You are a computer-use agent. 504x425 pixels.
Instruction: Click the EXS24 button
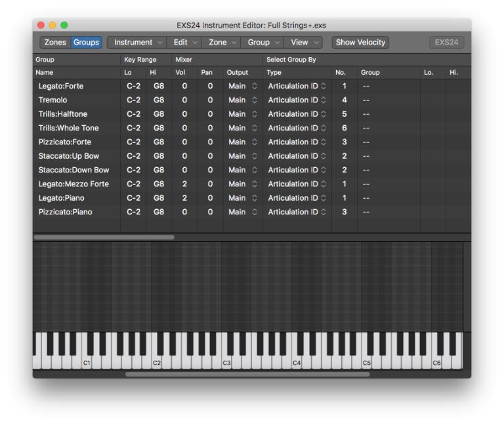coord(446,43)
